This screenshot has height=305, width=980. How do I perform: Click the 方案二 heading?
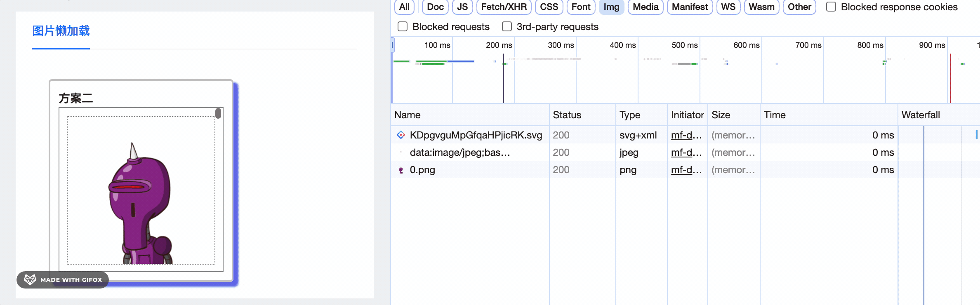76,98
